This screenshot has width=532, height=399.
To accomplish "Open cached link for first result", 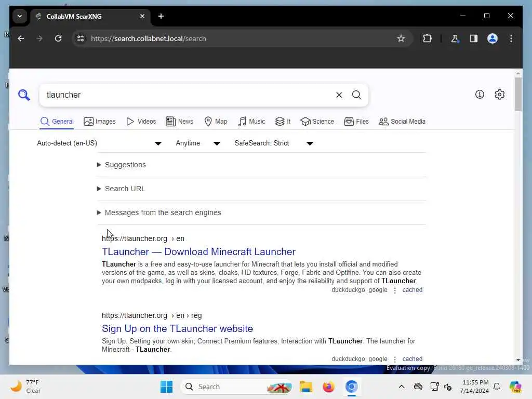I will tap(412, 290).
